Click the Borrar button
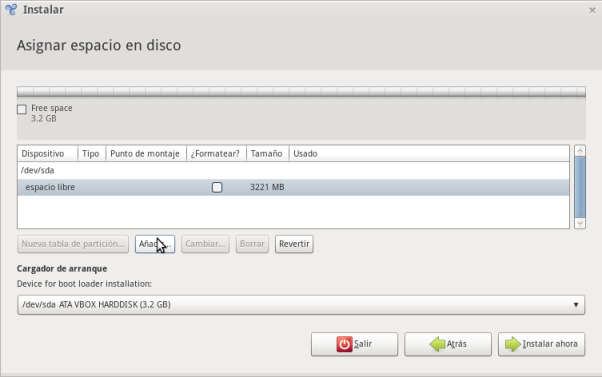The width and height of the screenshot is (602, 377). (x=252, y=244)
